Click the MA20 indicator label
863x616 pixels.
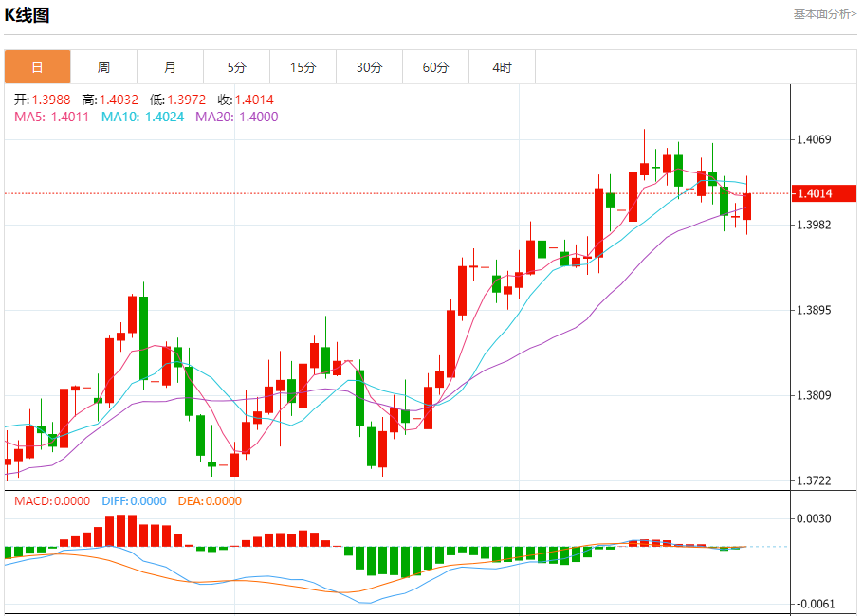click(236, 117)
